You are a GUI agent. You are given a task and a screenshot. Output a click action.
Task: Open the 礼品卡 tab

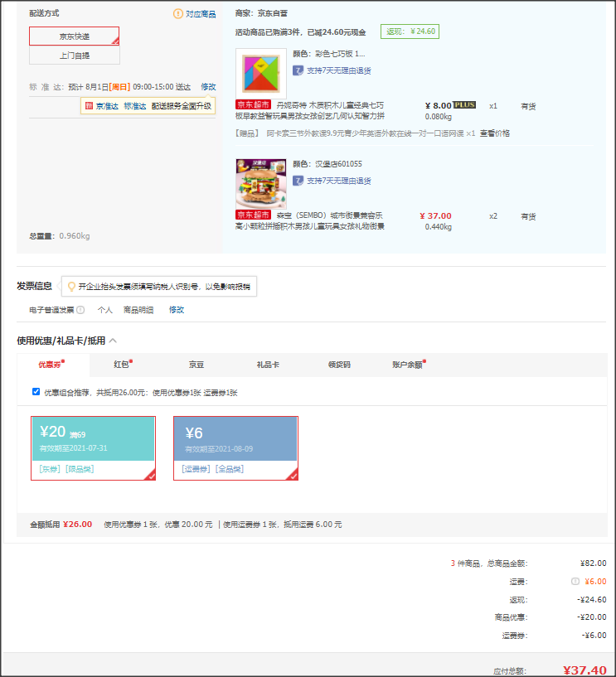click(268, 365)
